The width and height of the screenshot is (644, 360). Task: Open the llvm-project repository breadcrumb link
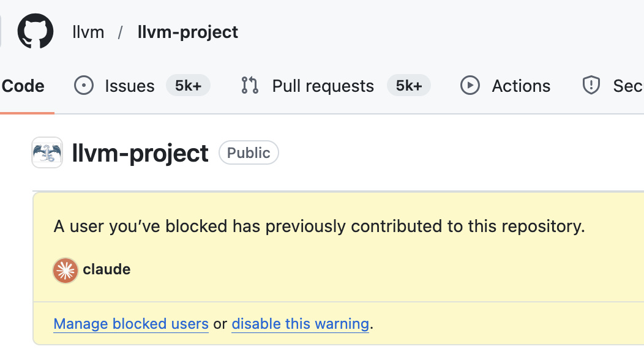pyautogui.click(x=187, y=32)
